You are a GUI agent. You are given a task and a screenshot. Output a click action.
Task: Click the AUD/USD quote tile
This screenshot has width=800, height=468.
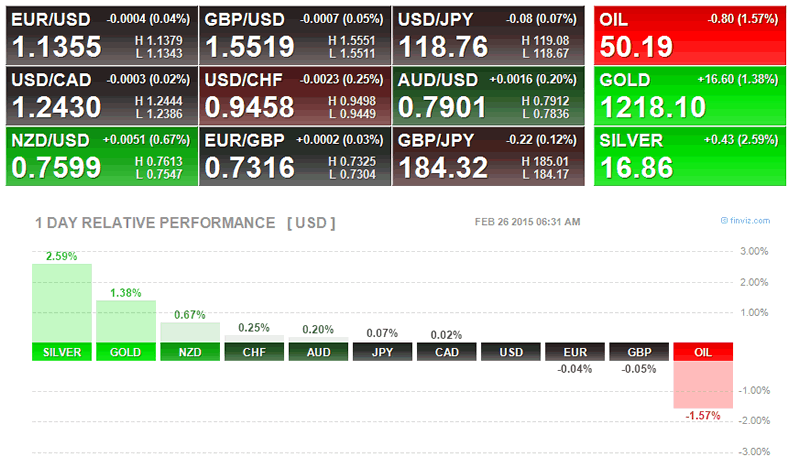pyautogui.click(x=487, y=96)
